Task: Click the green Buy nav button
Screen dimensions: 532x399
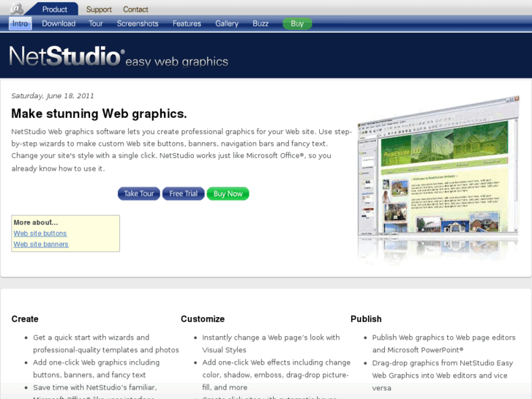Action: point(297,23)
